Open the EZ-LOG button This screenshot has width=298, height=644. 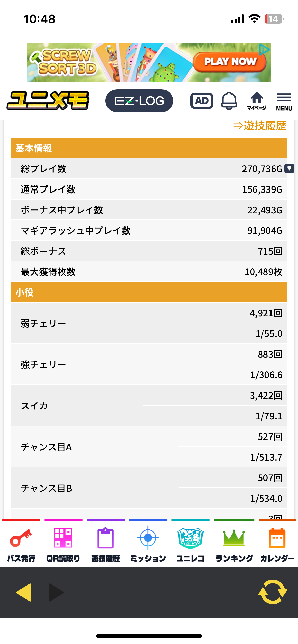click(139, 101)
